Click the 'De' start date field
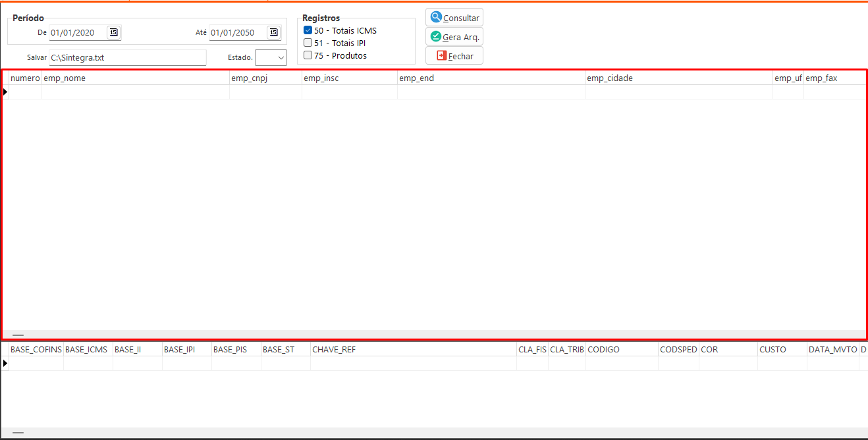The image size is (868, 440). pos(77,32)
